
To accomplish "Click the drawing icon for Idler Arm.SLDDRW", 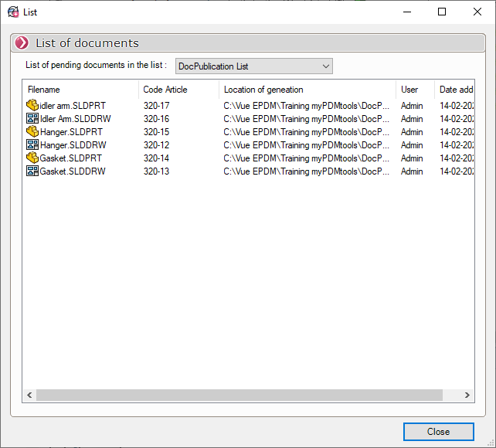I will pyautogui.click(x=32, y=119).
